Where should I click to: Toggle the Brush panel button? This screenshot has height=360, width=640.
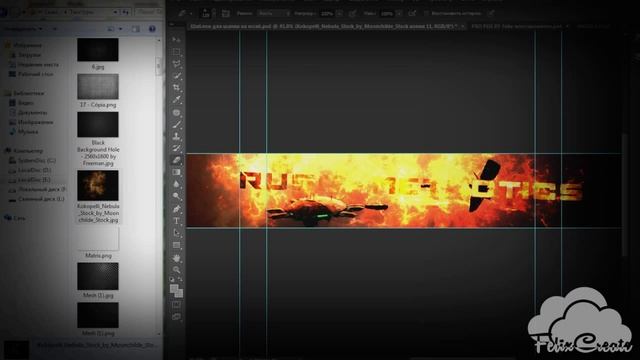[x=225, y=13]
